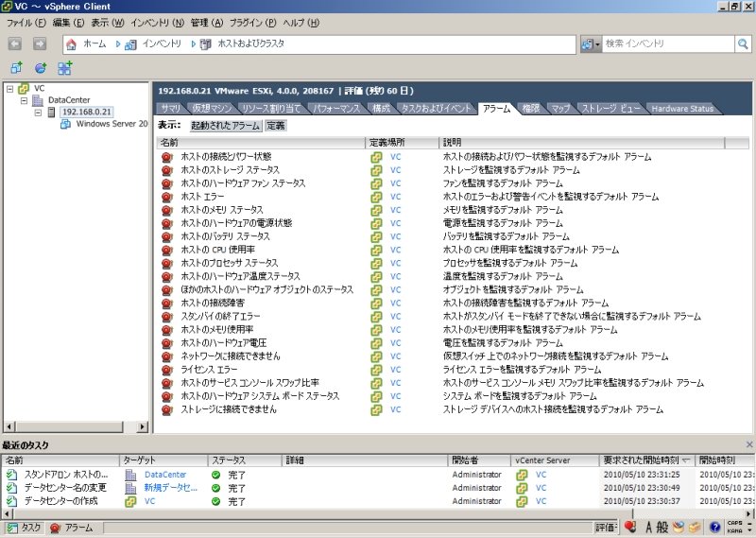Click the IME A input mode icon
The image size is (756, 538).
[x=648, y=527]
